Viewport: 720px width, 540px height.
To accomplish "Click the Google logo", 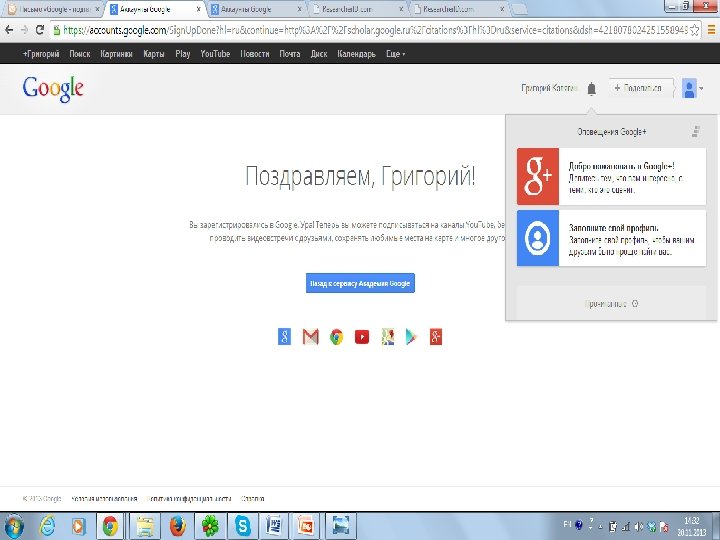I will (53, 89).
